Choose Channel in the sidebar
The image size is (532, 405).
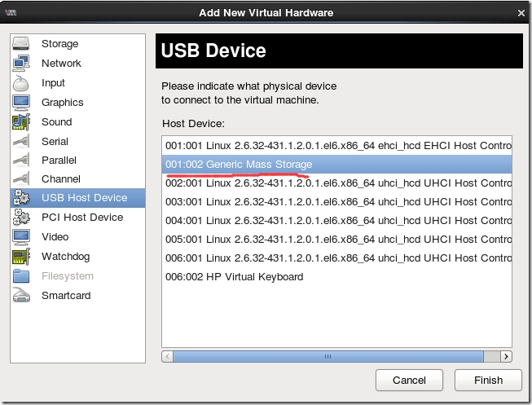point(60,179)
